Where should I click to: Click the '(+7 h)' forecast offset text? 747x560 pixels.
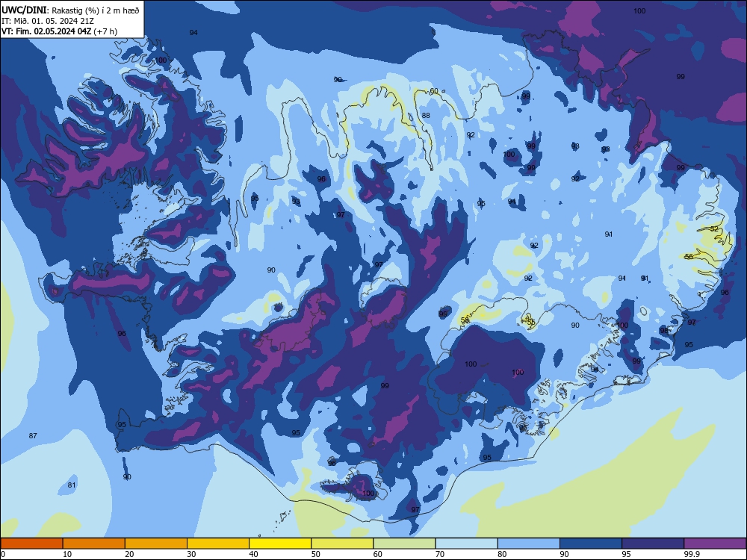105,31
